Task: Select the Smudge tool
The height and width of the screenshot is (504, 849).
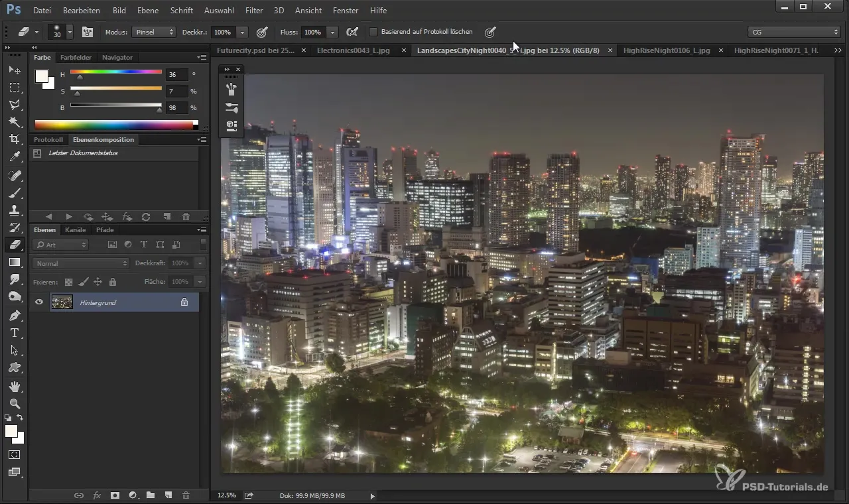Action: [x=15, y=279]
